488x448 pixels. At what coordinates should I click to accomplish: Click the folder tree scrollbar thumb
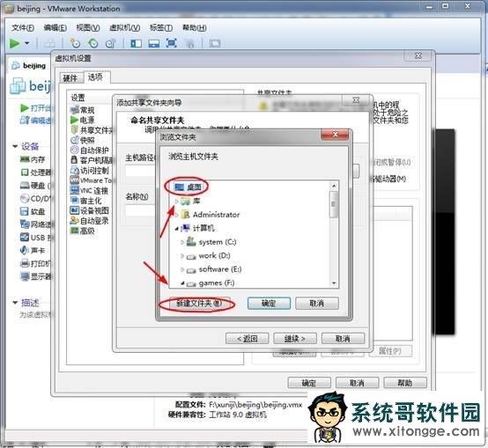pos(334,204)
